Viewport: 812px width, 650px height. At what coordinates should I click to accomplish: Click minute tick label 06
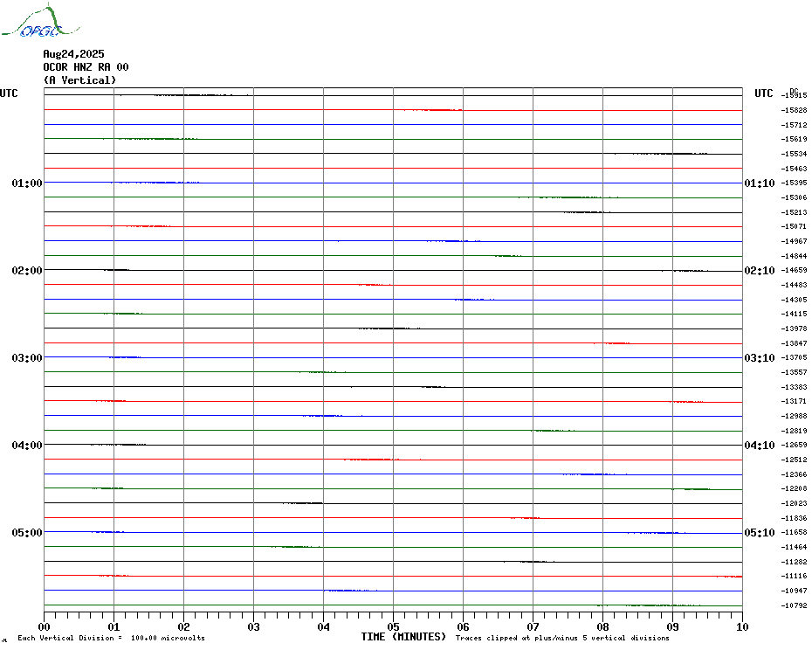pos(464,626)
